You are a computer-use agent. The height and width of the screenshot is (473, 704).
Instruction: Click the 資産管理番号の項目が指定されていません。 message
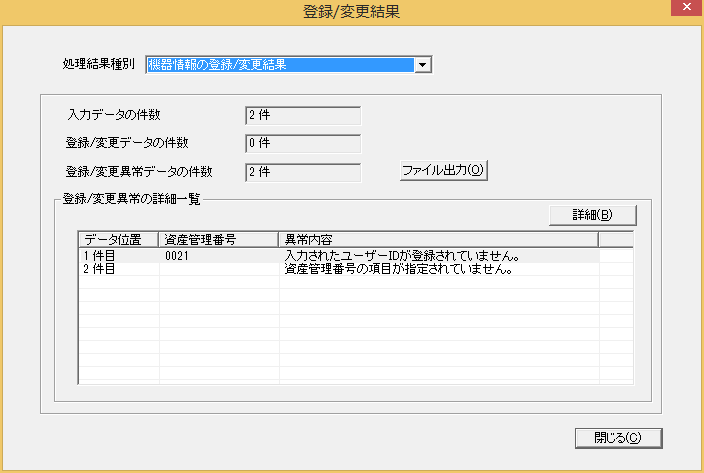pos(399,269)
